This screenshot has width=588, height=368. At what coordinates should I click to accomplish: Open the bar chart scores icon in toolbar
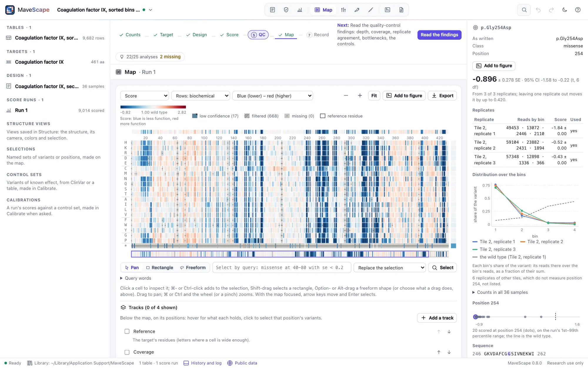click(x=300, y=10)
